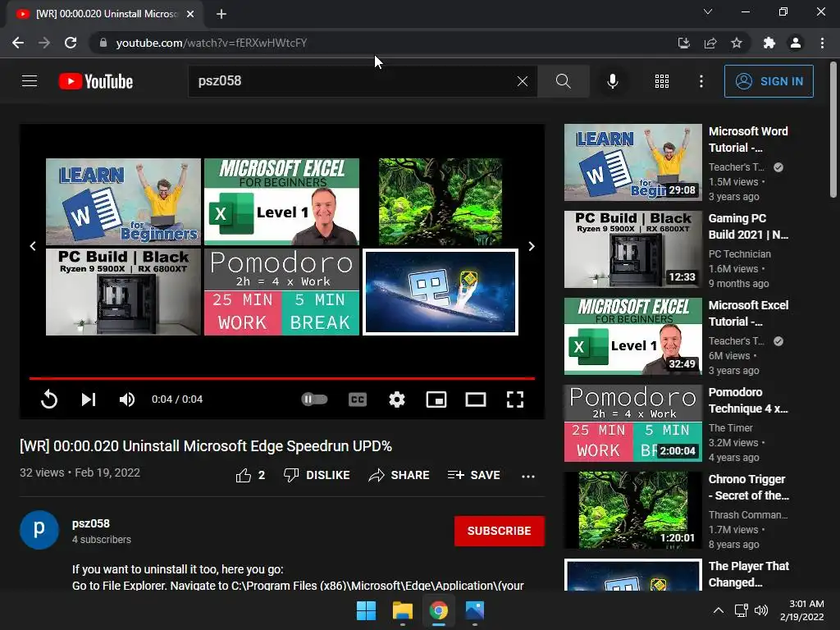Toggle the autoplay switch
Screen dimensions: 840x630
[x=314, y=399]
